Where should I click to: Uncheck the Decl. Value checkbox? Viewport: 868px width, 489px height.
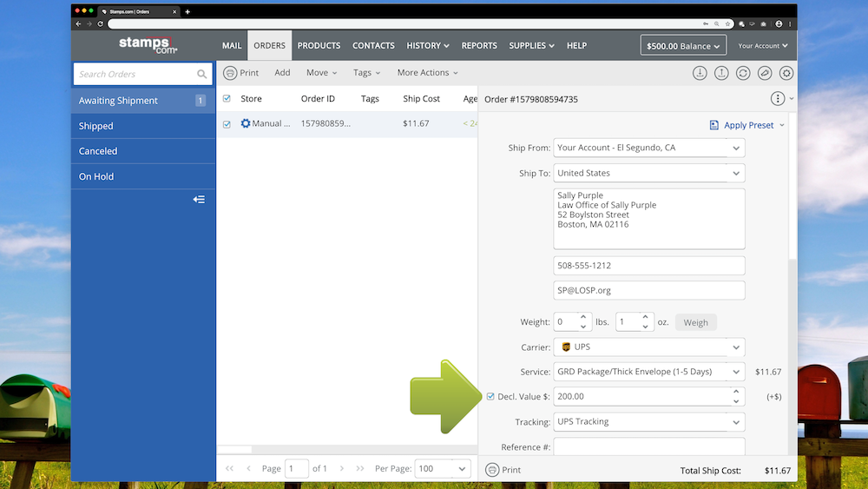coord(490,396)
